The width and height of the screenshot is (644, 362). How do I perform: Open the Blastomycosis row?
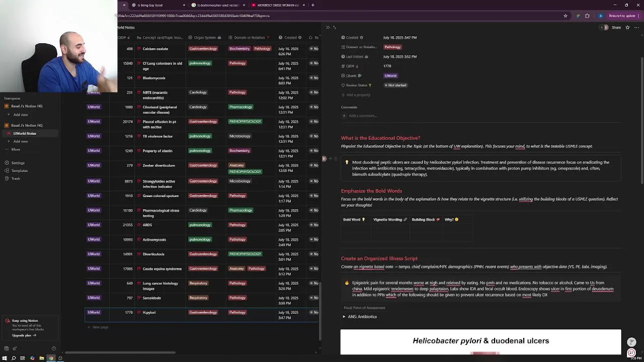tap(154, 78)
